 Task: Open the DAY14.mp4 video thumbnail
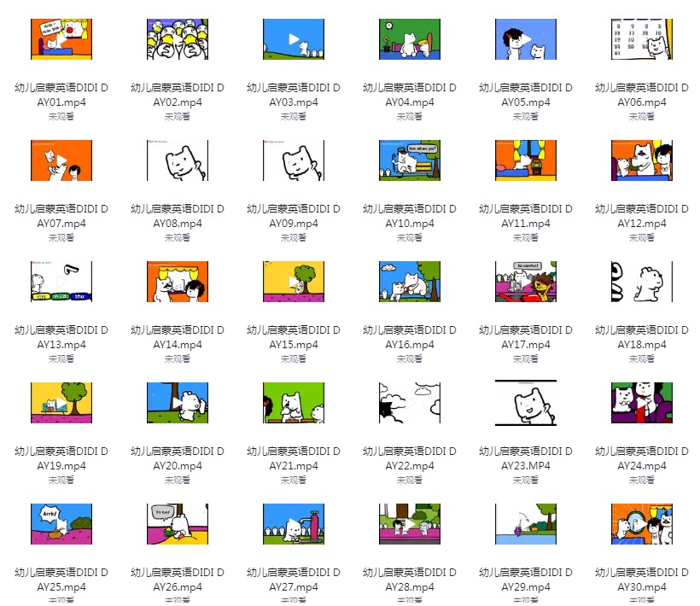coord(178,282)
